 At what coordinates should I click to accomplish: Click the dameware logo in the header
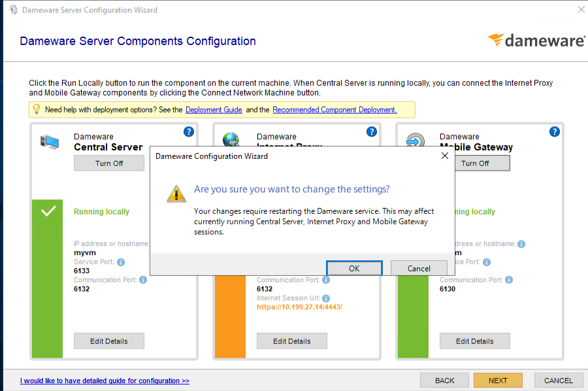[536, 41]
